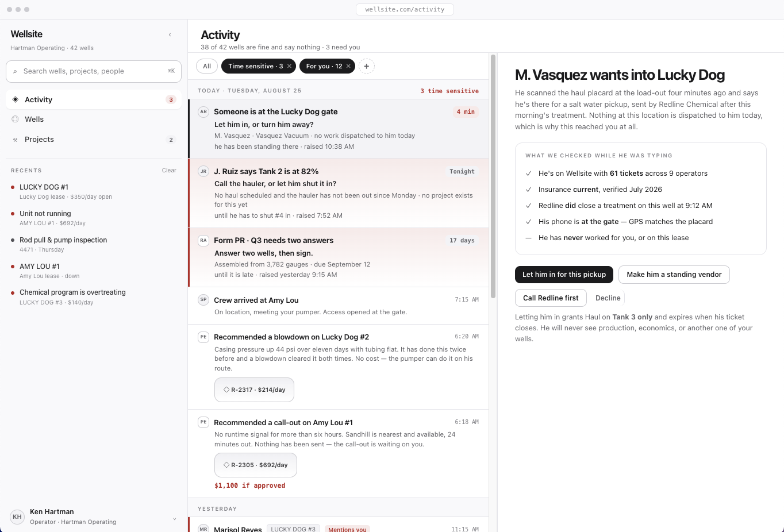784x532 pixels.
Task: Select the All filter tab
Action: tap(207, 66)
